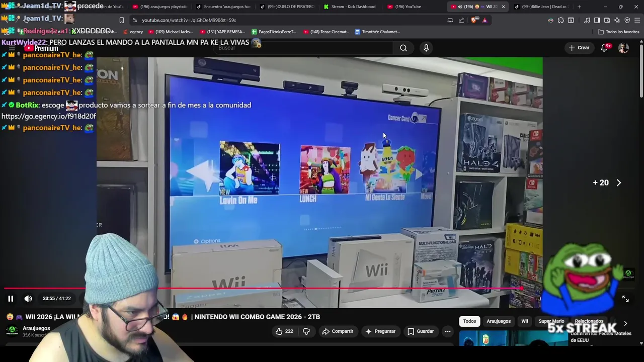Select the Araujuegos filter chip

point(499,321)
